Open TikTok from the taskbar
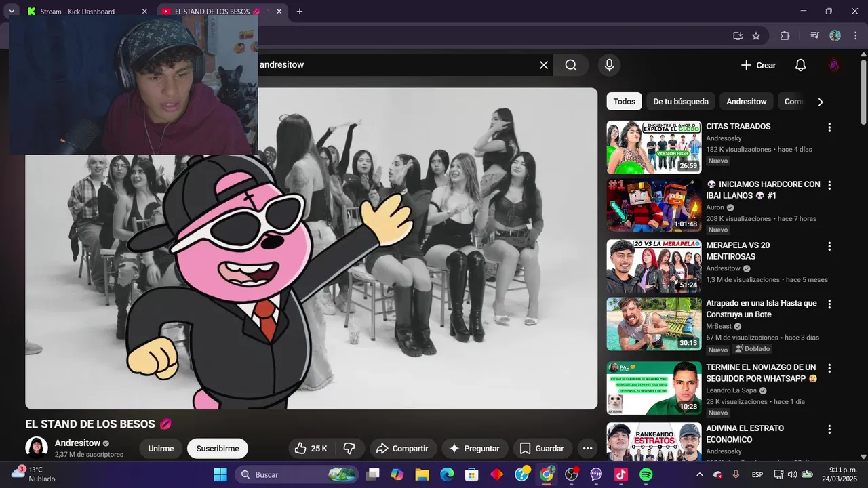868x488 pixels. click(x=621, y=474)
